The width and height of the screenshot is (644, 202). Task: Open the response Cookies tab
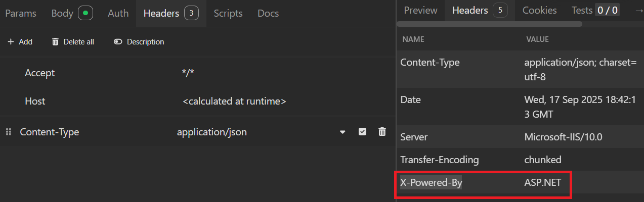coord(539,10)
